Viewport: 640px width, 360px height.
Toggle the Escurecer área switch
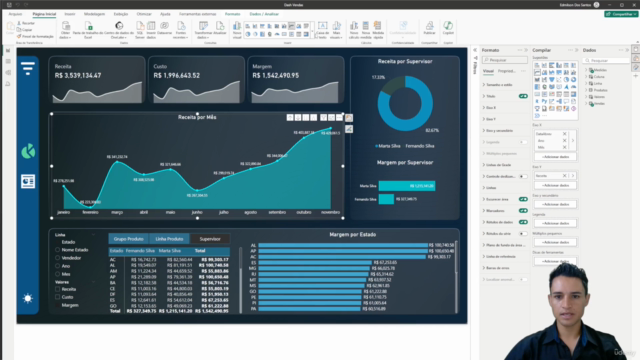point(523,199)
